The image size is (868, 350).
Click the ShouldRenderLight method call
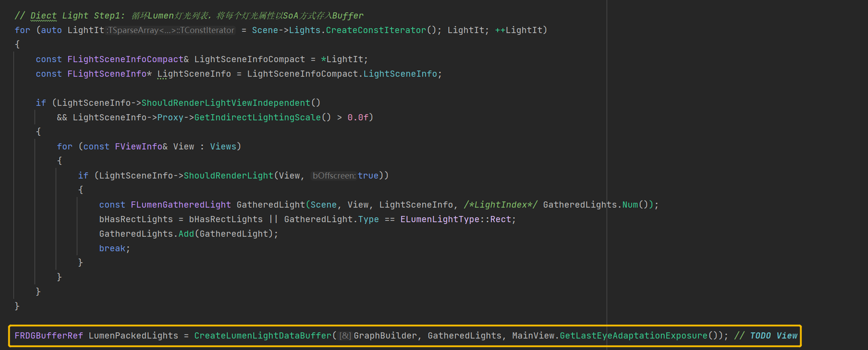click(x=228, y=176)
